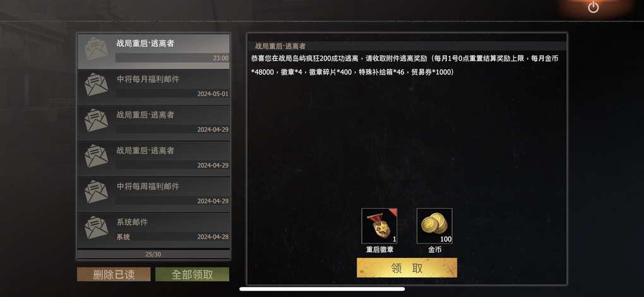The image size is (644, 297).
Task: Select the 金币 gold coins reward icon
Action: pyautogui.click(x=434, y=226)
